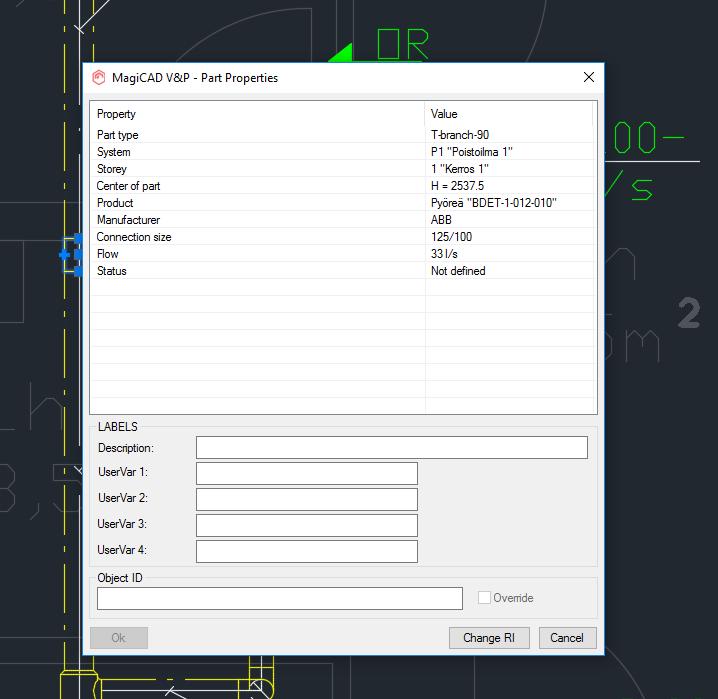Select the Center of part row label

pyautogui.click(x=128, y=186)
